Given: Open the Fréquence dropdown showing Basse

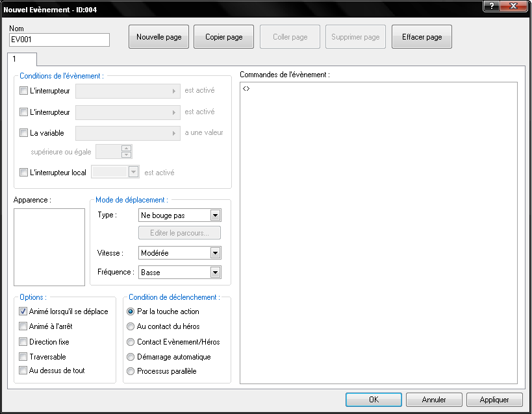Looking at the screenshot, I should point(180,273).
